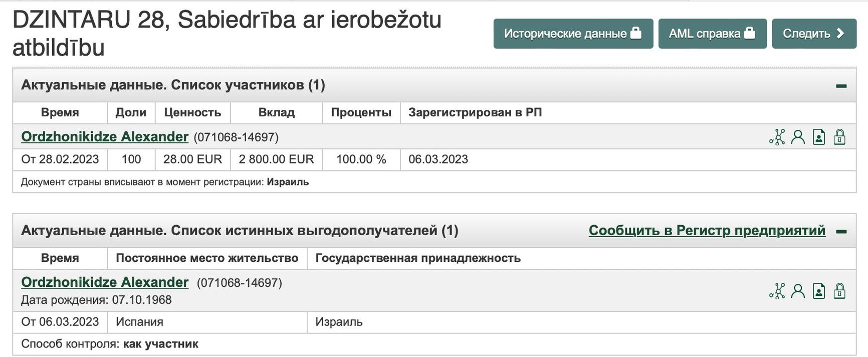Viewport: 868px width, 357px height.
Task: Click the person report document icon in participants row
Action: click(x=819, y=136)
